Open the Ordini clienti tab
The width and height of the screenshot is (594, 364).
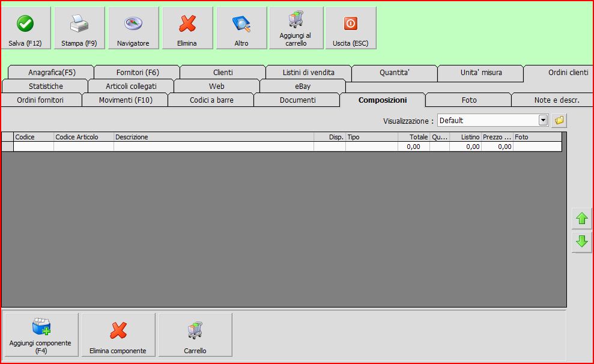(x=559, y=72)
